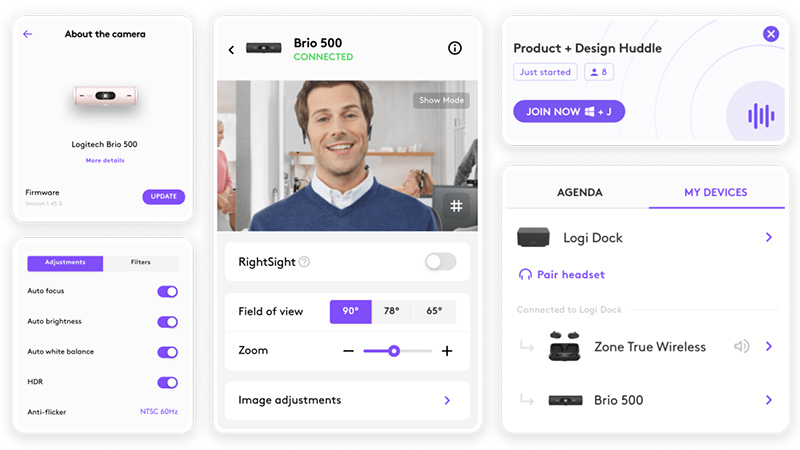Screen dimensions: 800x450
Task: Click the firmware UPDATE button
Action: (163, 196)
